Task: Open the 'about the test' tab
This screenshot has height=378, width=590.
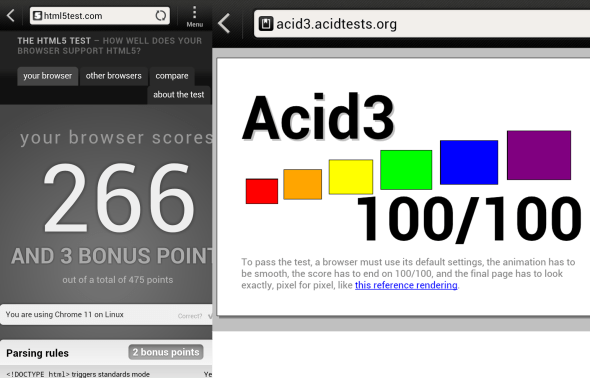Action: pyautogui.click(x=179, y=95)
